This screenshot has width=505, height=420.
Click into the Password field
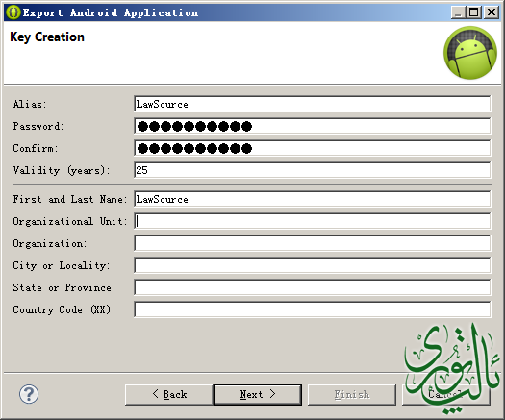coord(313,126)
